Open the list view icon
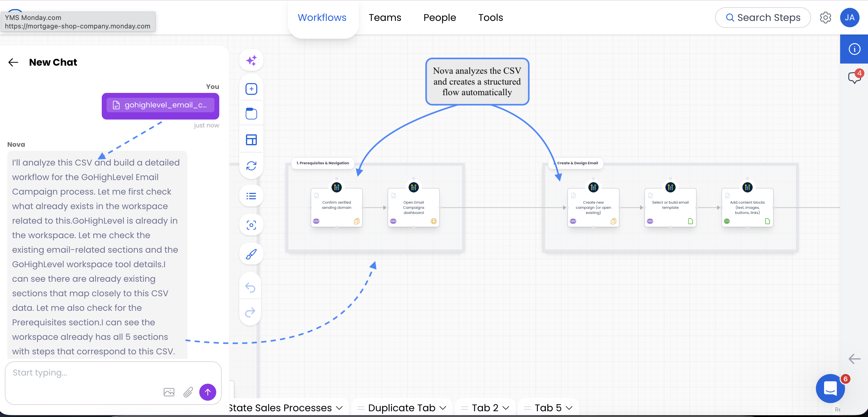 click(x=251, y=196)
